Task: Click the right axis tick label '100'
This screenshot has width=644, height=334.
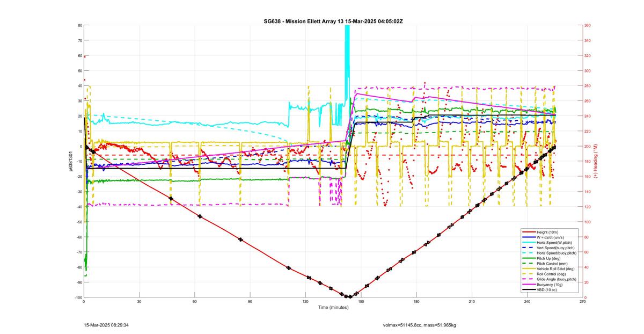Action: (x=588, y=222)
